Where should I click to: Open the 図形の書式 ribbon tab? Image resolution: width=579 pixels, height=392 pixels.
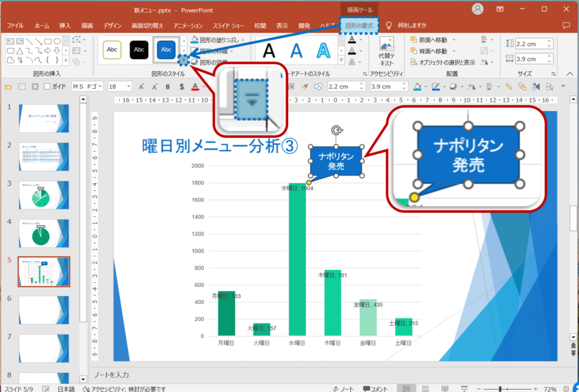(359, 25)
